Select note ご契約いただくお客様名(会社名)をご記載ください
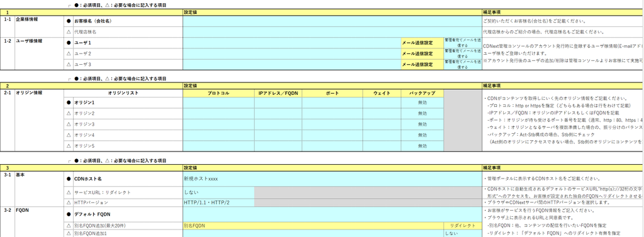This screenshot has width=644, height=237. (535, 21)
